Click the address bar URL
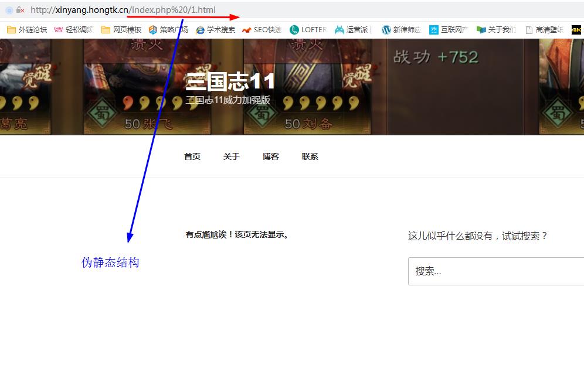This screenshot has height=392, width=584. point(123,10)
